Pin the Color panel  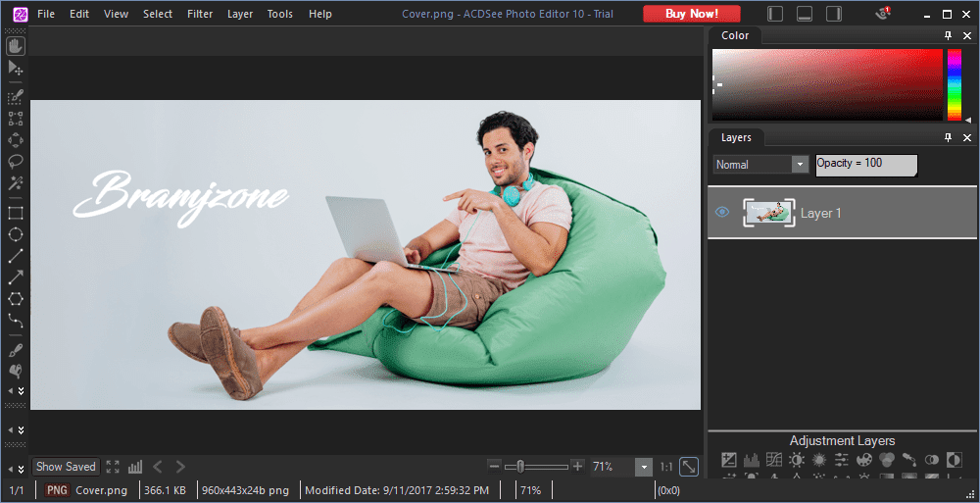(948, 35)
